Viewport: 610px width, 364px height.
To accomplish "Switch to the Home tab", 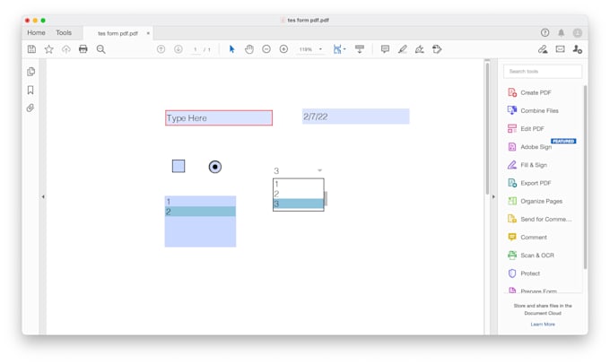I will click(x=36, y=32).
